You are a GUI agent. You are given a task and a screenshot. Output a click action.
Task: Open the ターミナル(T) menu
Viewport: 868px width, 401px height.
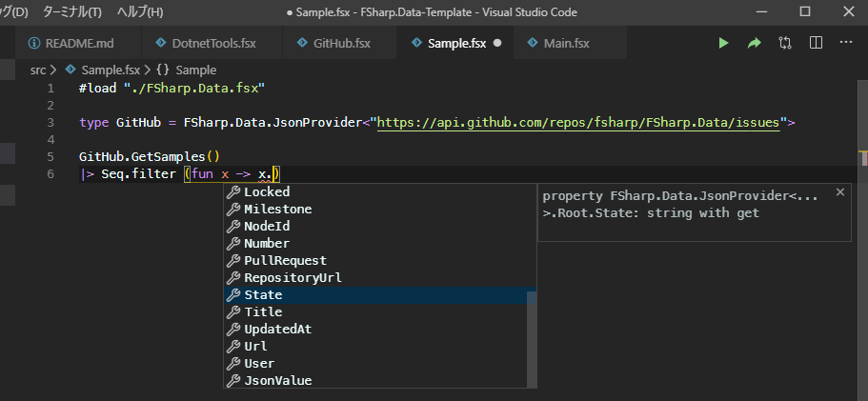coord(72,12)
